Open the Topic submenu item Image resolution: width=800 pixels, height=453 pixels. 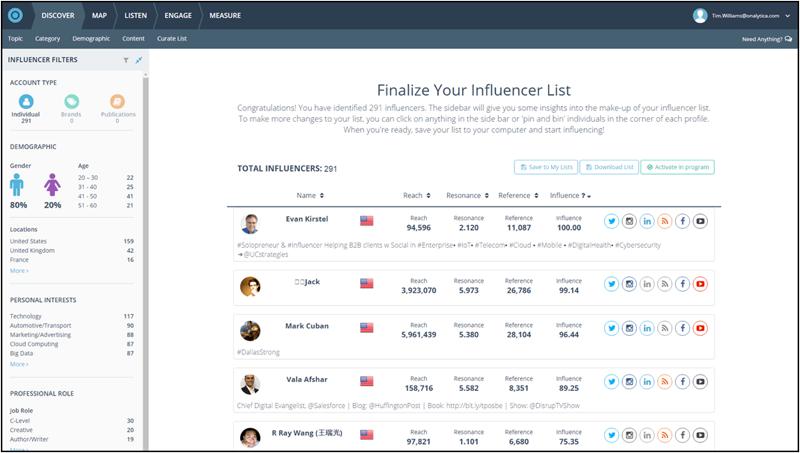15,39
